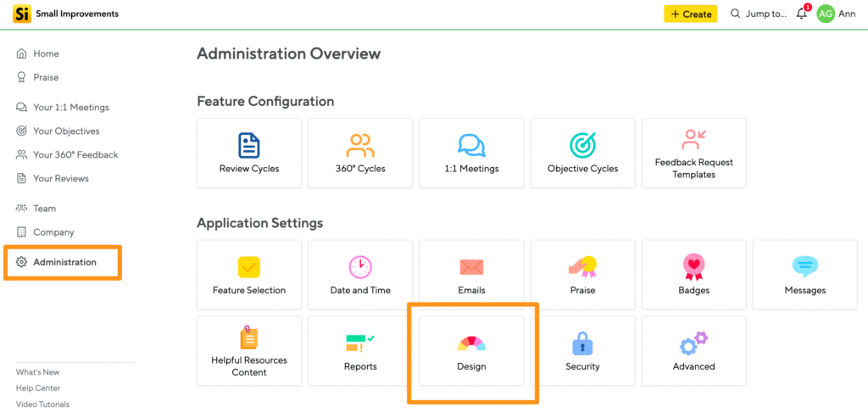This screenshot has width=868, height=412.
Task: Click the yellow Create button
Action: (690, 14)
